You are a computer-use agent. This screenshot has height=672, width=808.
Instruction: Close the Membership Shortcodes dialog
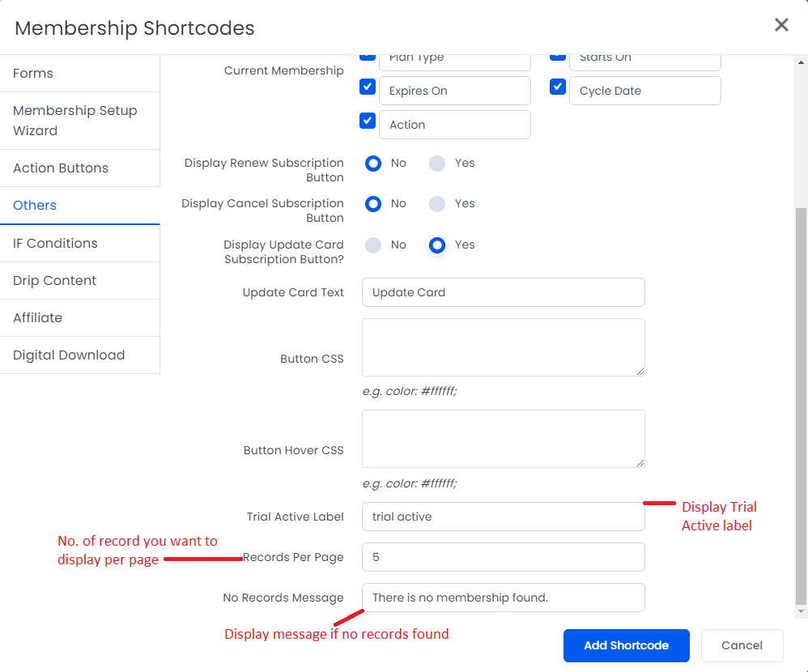click(781, 25)
